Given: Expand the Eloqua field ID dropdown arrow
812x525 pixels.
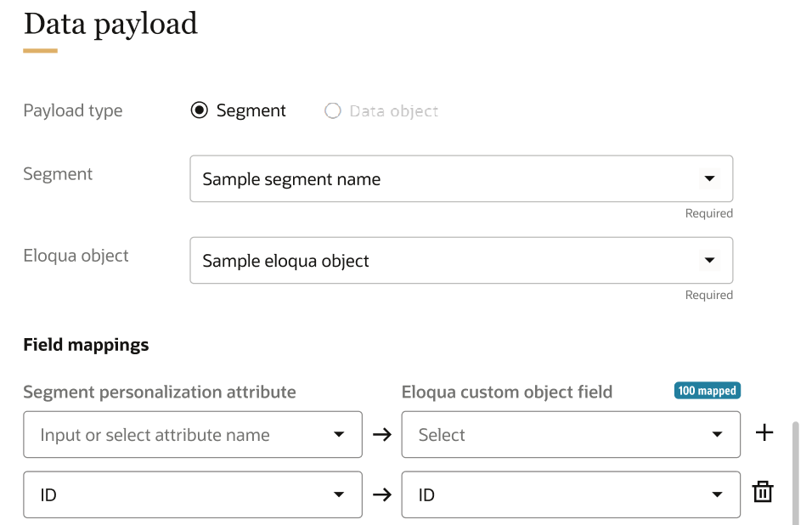Looking at the screenshot, I should pyautogui.click(x=717, y=494).
